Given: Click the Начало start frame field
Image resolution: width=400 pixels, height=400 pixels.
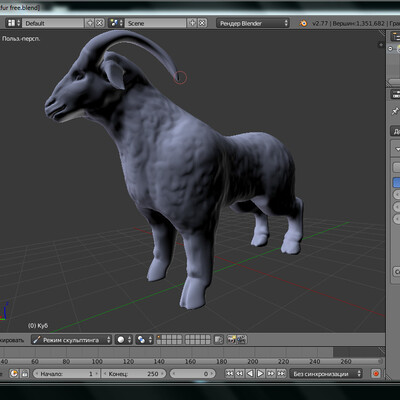Looking at the screenshot, I should [x=66, y=374].
